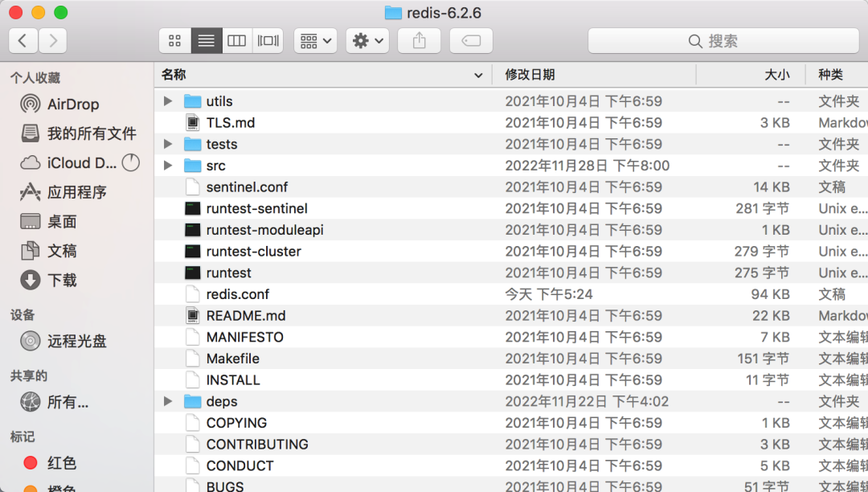Select the INSTALL file name
868x492 pixels.
click(233, 380)
